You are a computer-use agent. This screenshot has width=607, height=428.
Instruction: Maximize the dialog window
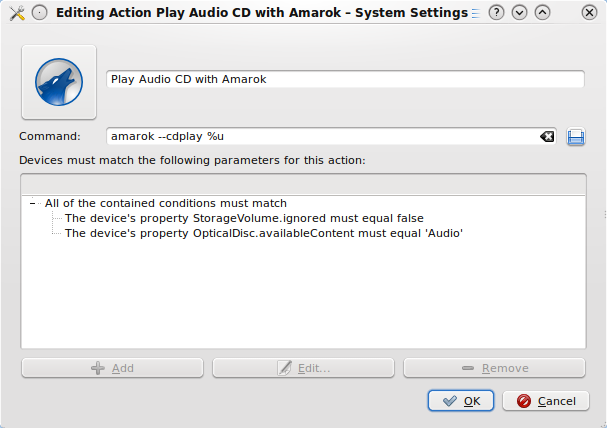(542, 13)
